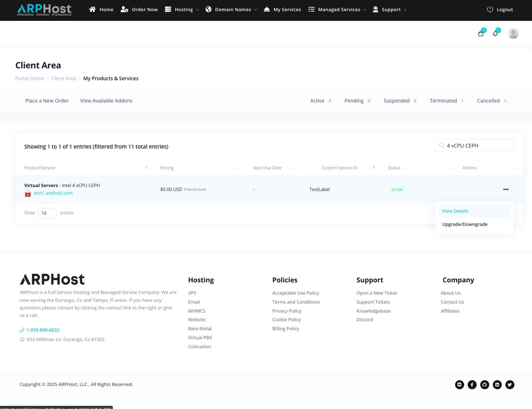
Task: Click the Discord social icon in footer
Action: [x=459, y=385]
